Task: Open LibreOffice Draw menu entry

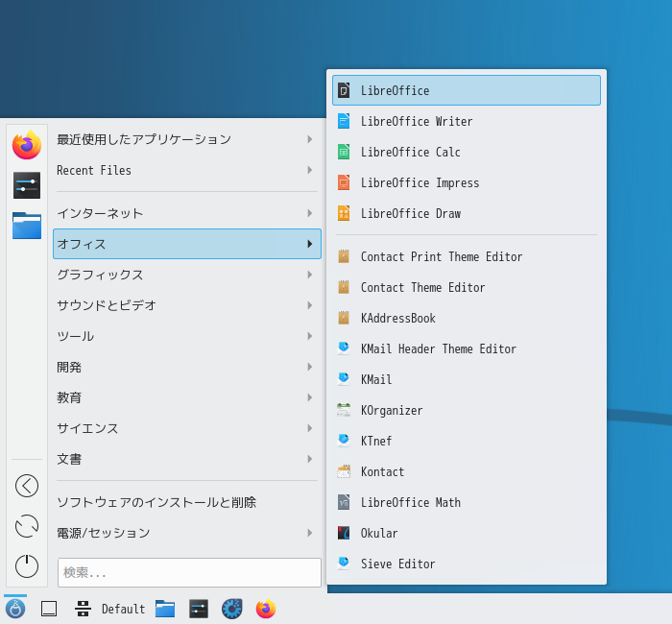Action: coord(467,213)
